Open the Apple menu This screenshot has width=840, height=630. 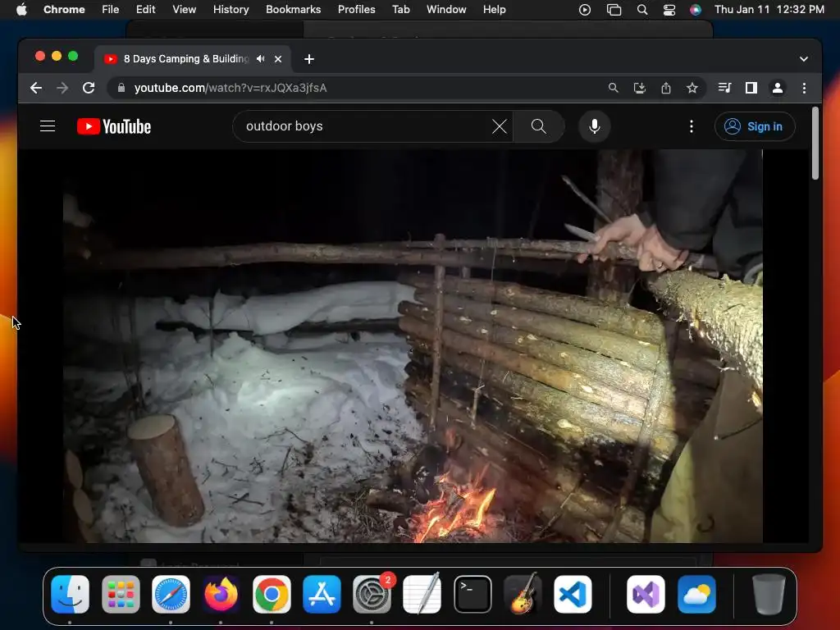pos(21,10)
